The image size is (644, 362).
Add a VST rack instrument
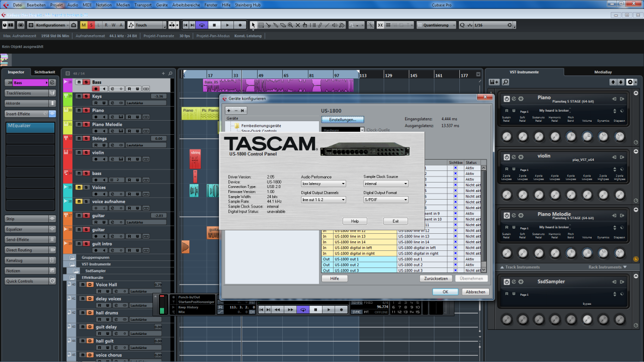[x=494, y=82]
